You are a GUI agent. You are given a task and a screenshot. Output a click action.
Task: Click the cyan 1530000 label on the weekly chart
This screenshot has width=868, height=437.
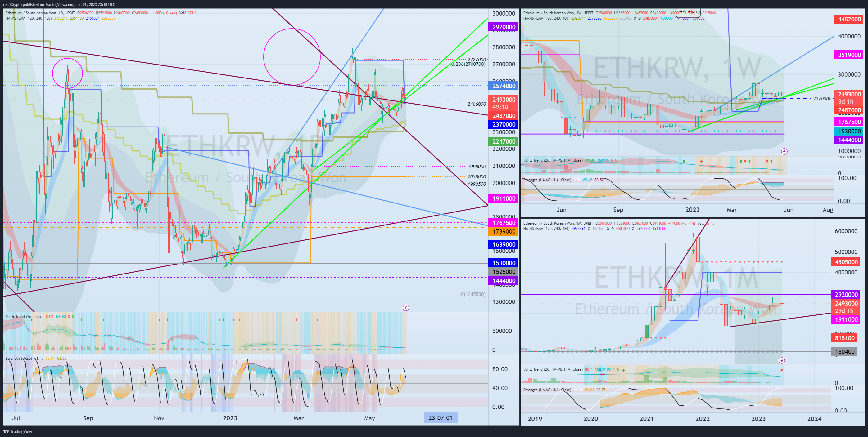click(849, 131)
